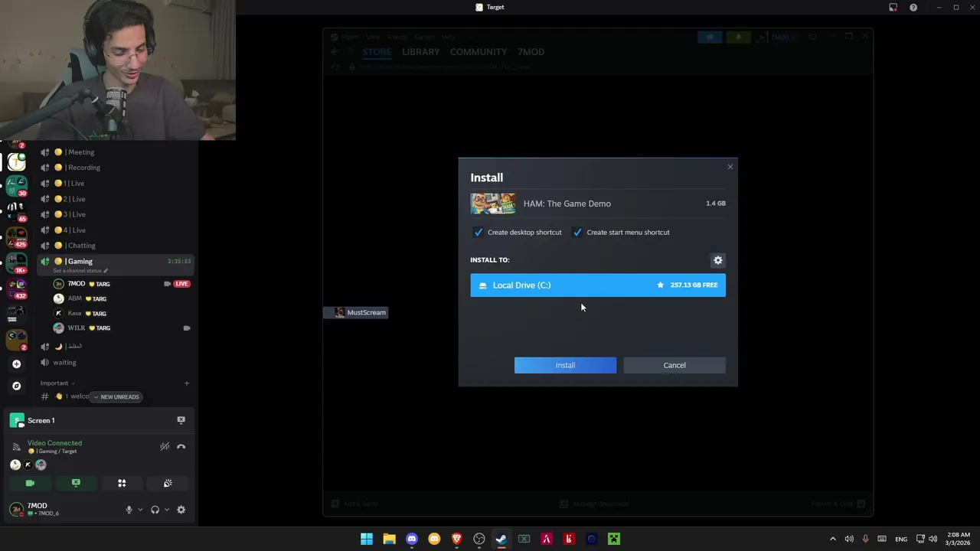The image size is (980, 551).
Task: Click the MustScream friend entry
Action: coord(355,312)
